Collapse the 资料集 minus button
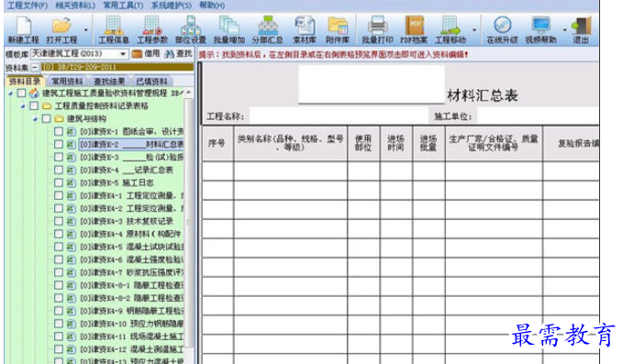Screen dimensions: 623x364 35,67
